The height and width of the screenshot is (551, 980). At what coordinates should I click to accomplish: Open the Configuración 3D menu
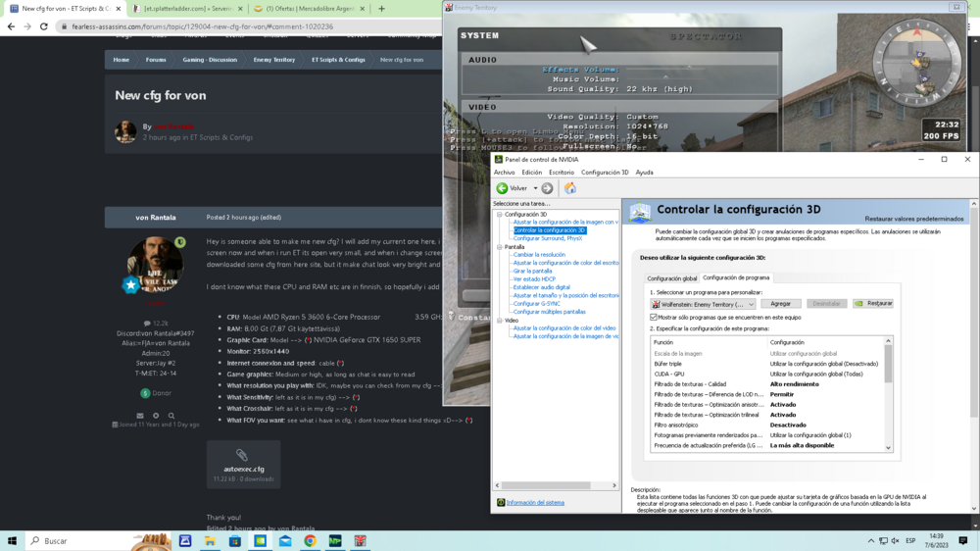[605, 173]
